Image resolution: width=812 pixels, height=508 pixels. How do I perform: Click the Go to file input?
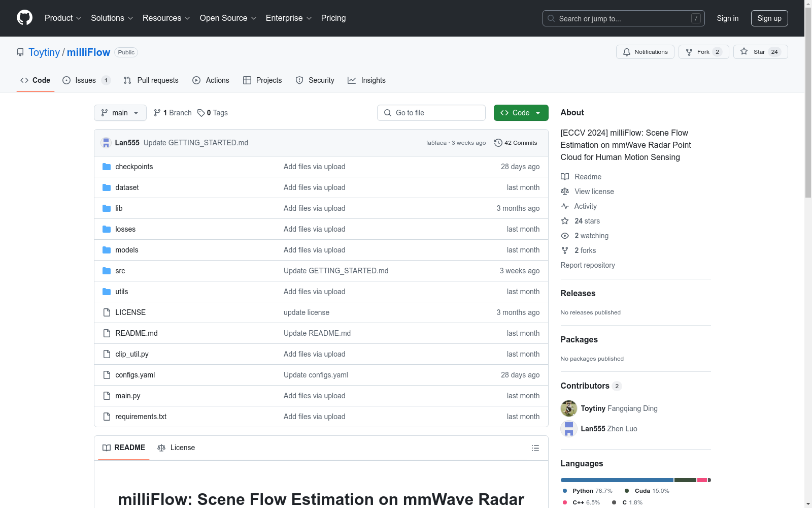431,113
